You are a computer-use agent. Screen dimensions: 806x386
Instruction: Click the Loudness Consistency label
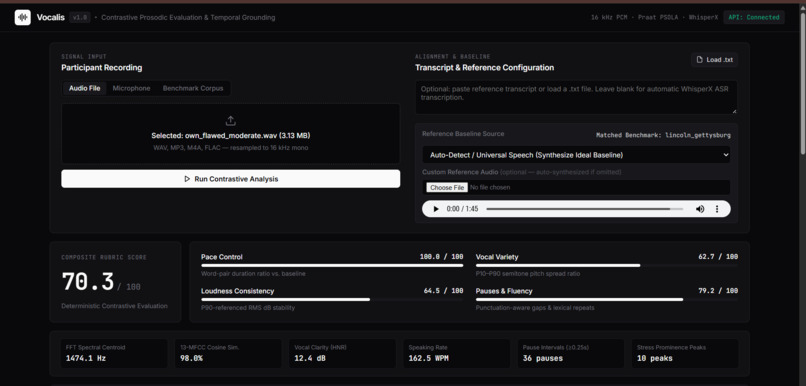[237, 291]
